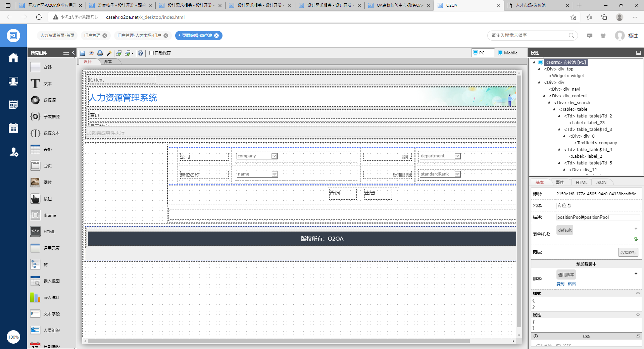
Task: Close the 门户管理 app tab
Action: (105, 36)
